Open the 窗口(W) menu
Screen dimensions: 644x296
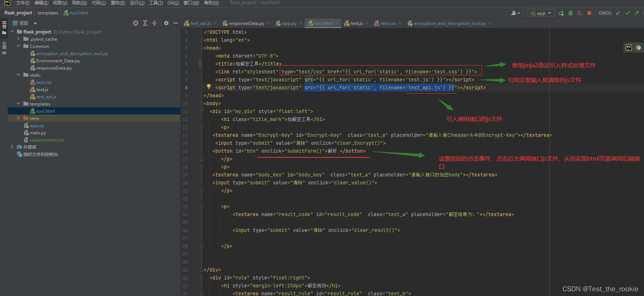[191, 3]
